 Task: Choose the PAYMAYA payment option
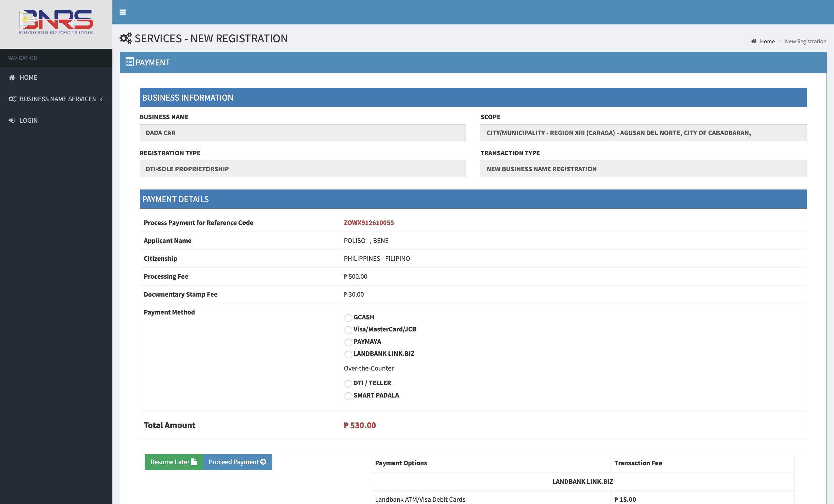point(348,342)
